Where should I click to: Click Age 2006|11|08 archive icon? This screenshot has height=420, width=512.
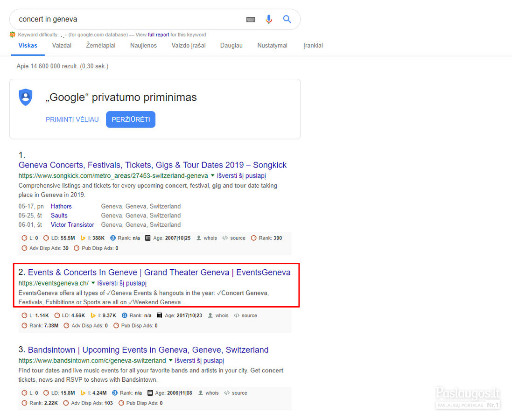click(150, 393)
